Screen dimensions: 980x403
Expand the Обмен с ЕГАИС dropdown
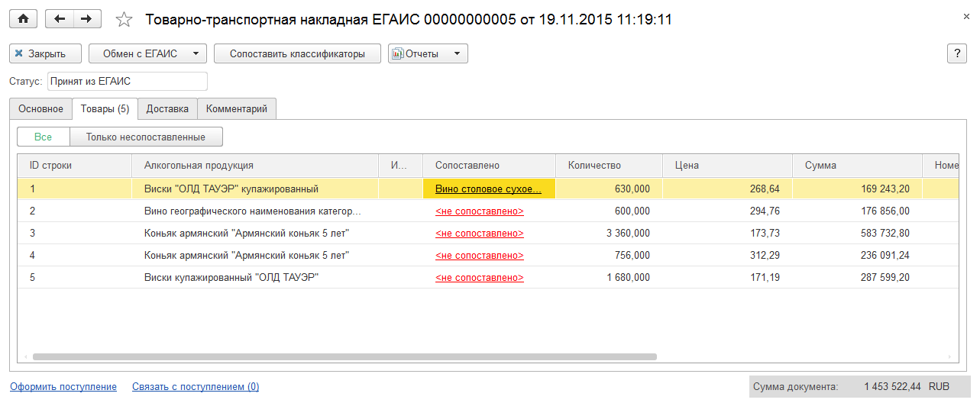click(x=147, y=53)
